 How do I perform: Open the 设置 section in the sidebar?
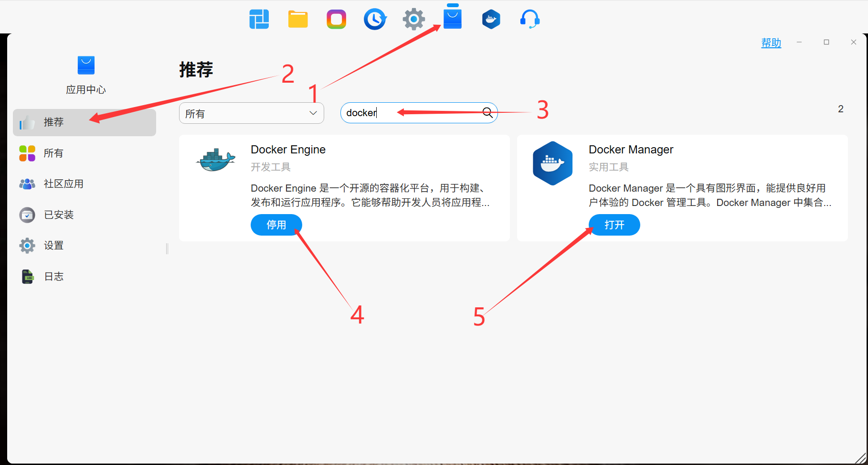(x=85, y=246)
